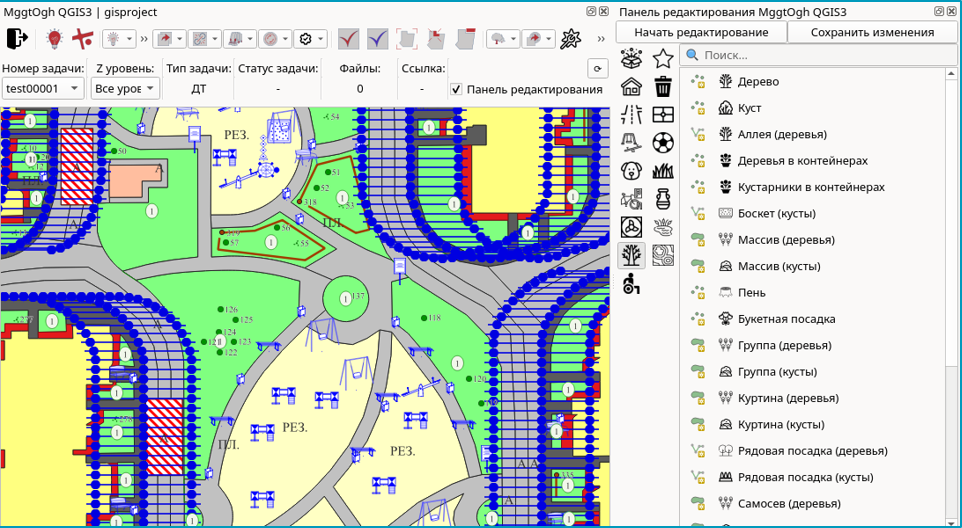Select the topographic contour category icon
Viewport: 962px width, 528px height.
663,255
